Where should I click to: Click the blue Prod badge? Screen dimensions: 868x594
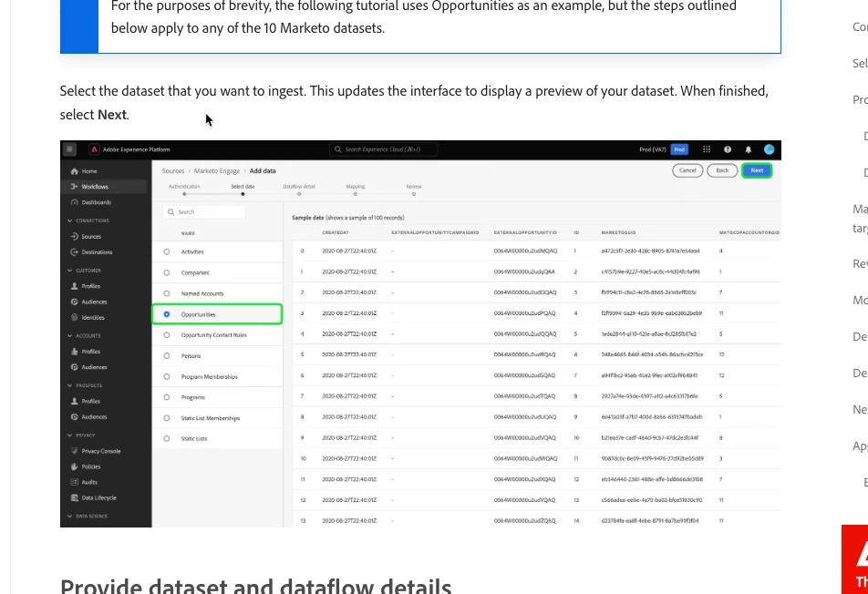click(x=679, y=149)
